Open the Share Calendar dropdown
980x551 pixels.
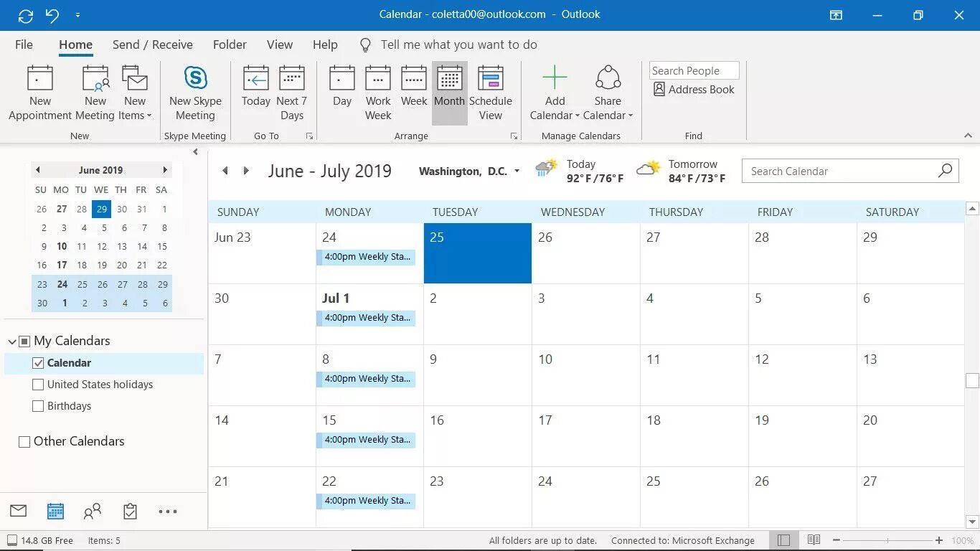[608, 93]
